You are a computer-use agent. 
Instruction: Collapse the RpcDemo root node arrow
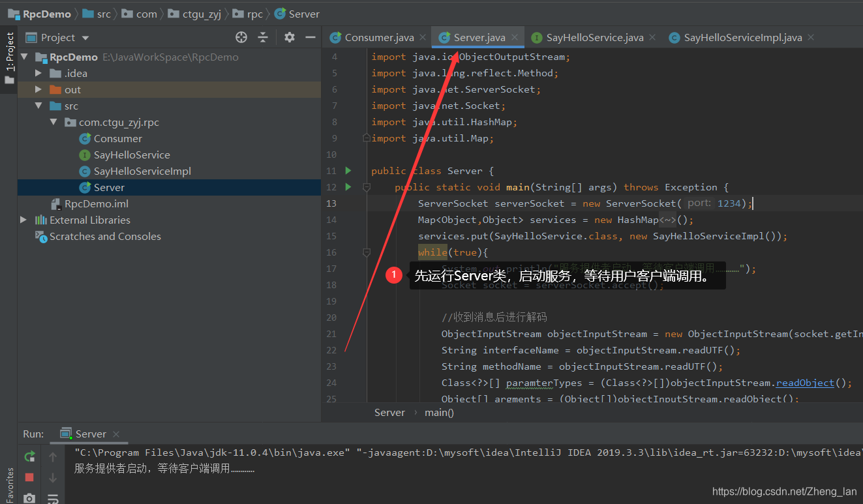tap(25, 57)
